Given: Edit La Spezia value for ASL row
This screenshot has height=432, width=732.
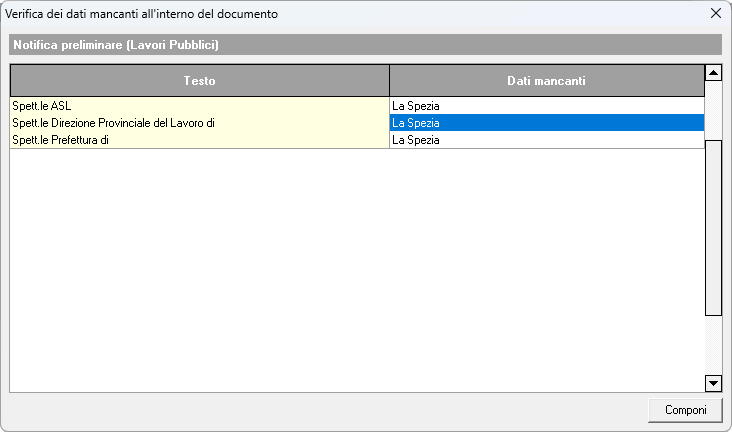Looking at the screenshot, I should click(x=546, y=105).
